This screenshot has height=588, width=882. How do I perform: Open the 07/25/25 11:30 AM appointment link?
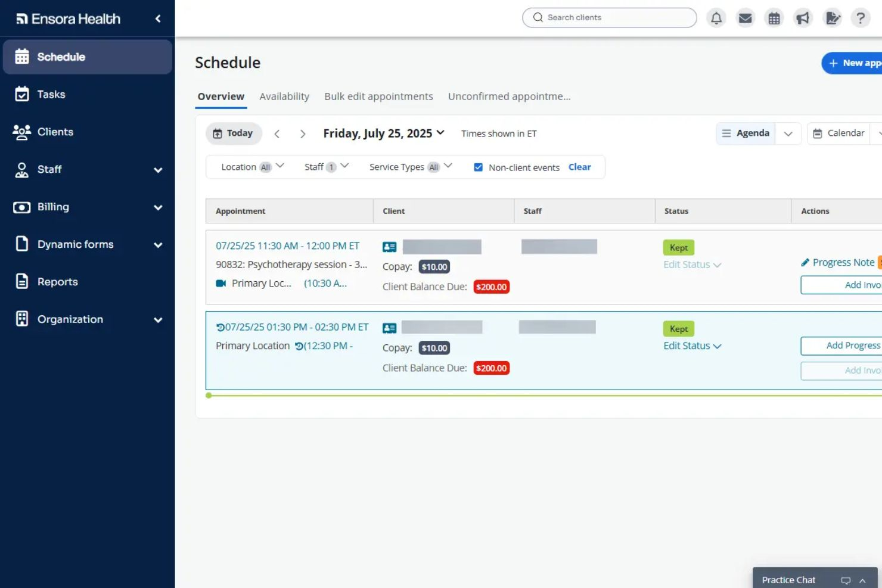click(287, 245)
